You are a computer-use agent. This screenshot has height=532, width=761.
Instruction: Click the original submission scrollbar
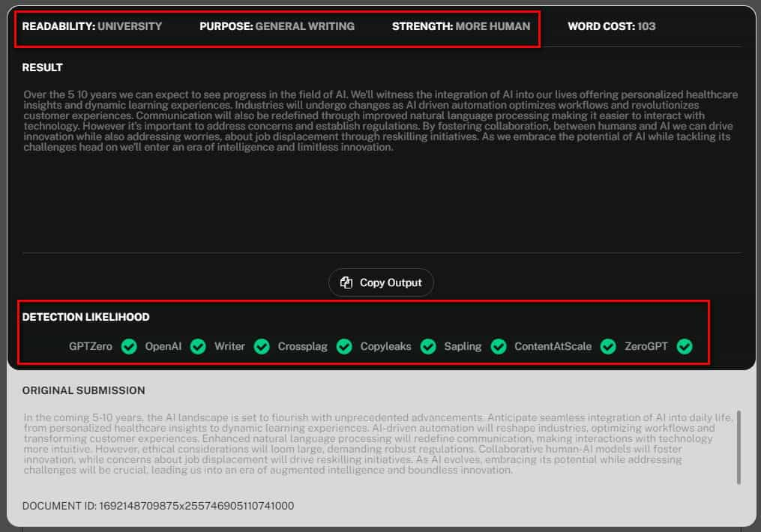739,447
